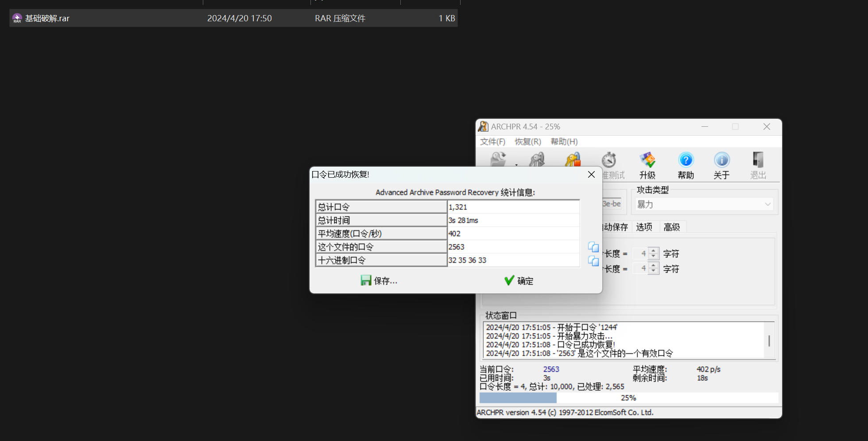The width and height of the screenshot is (868, 441).
Task: Click the ARCHPR version status bar text
Action: [565, 413]
